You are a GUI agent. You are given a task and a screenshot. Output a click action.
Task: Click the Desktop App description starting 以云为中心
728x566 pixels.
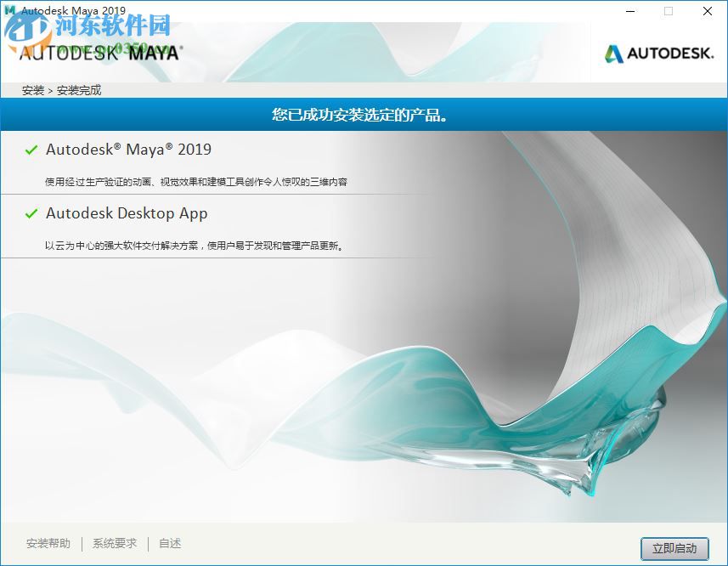(x=195, y=246)
